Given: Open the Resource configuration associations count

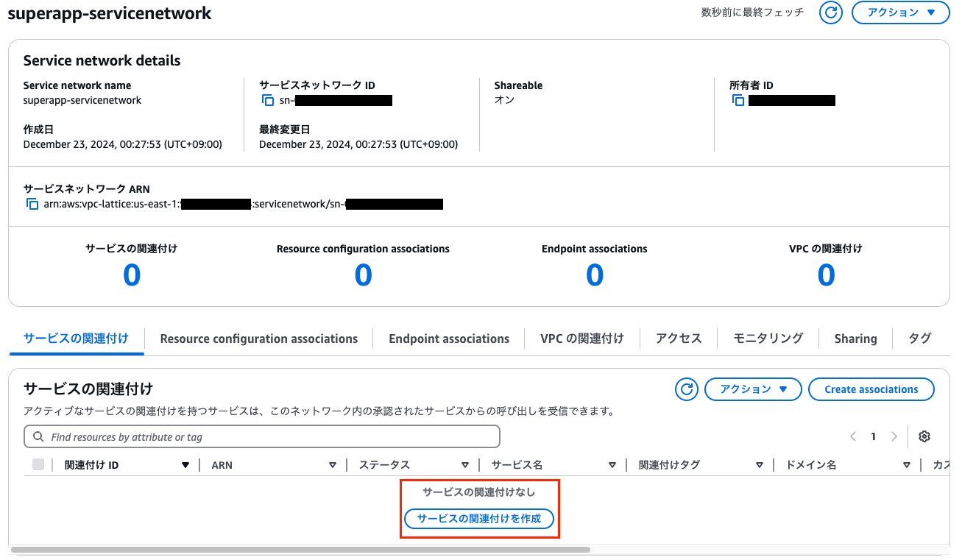Looking at the screenshot, I should coord(364,275).
